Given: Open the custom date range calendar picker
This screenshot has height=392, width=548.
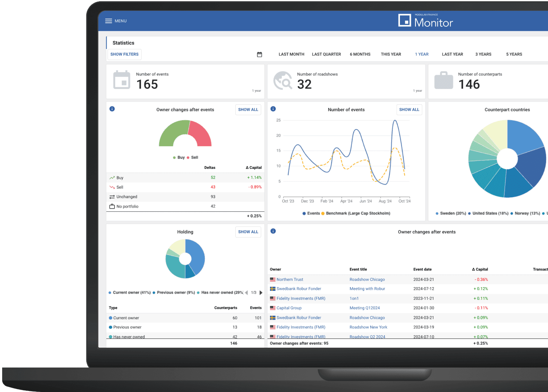Looking at the screenshot, I should pyautogui.click(x=259, y=54).
